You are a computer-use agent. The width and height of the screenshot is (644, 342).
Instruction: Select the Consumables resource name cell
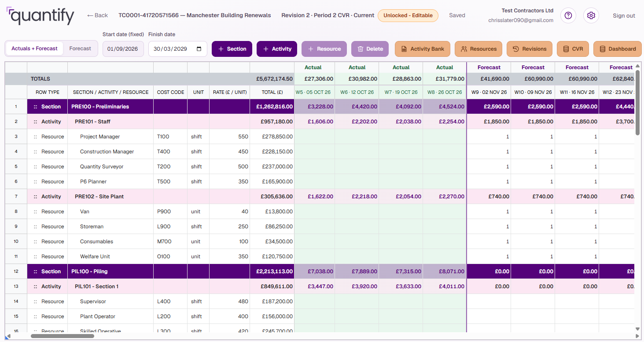(110, 242)
